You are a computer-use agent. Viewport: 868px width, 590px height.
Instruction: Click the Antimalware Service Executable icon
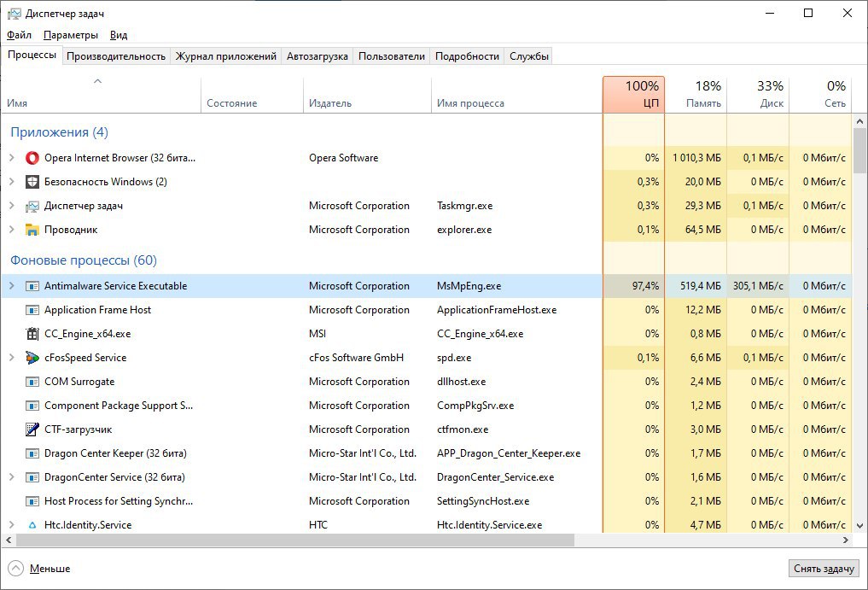point(32,286)
